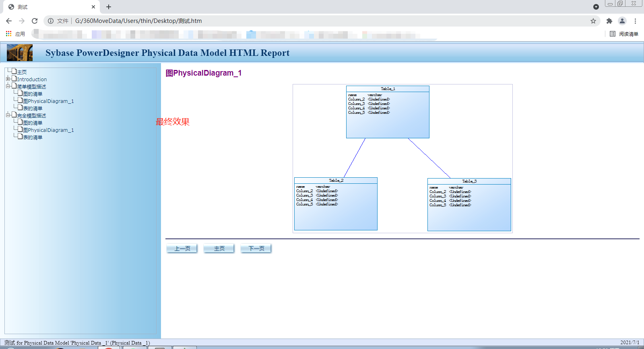
Task: Open 图的清单 under 简单模型描述
Action: [x=33, y=94]
